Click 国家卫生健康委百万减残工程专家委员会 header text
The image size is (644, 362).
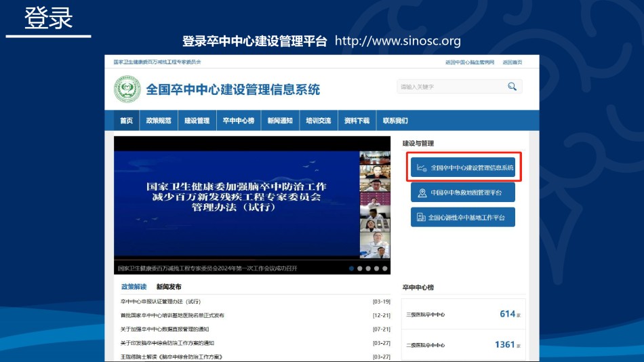[157, 62]
